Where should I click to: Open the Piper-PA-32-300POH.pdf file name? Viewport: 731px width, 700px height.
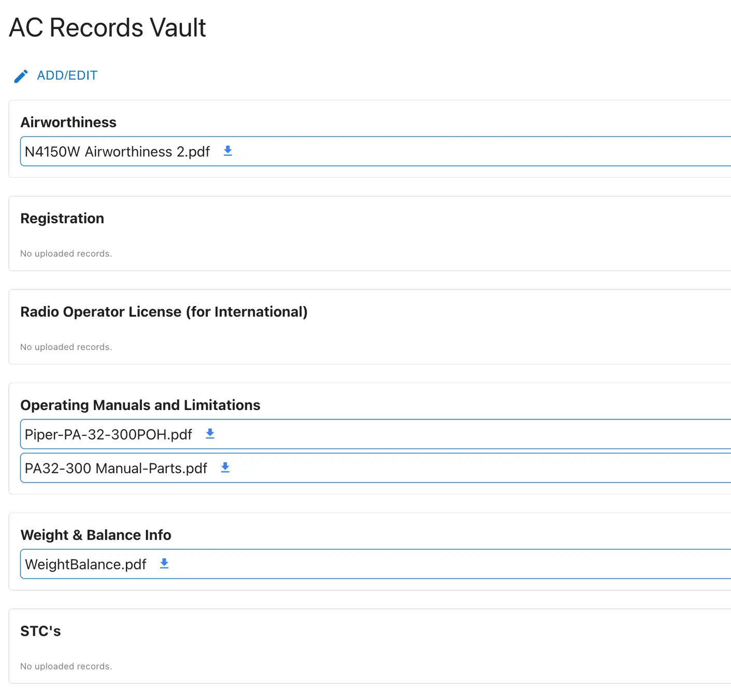(108, 434)
